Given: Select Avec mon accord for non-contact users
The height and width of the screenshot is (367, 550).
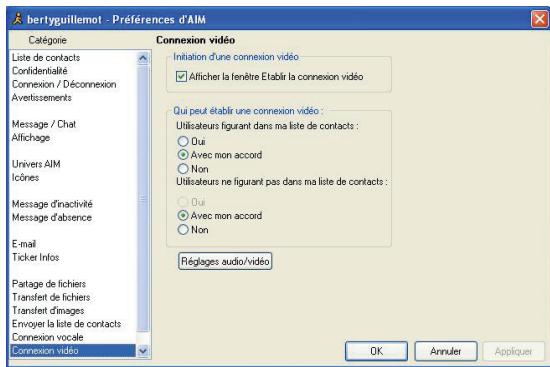Looking at the screenshot, I should coord(183,215).
